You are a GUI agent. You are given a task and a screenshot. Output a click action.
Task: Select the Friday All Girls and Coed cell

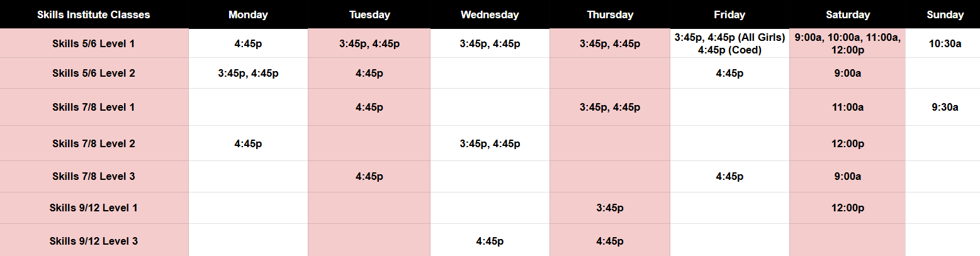(x=729, y=43)
